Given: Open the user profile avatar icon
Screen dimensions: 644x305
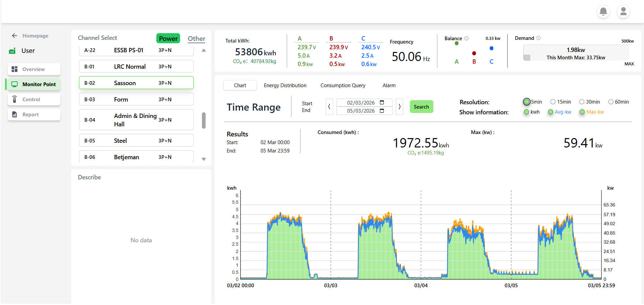Looking at the screenshot, I should point(623,12).
